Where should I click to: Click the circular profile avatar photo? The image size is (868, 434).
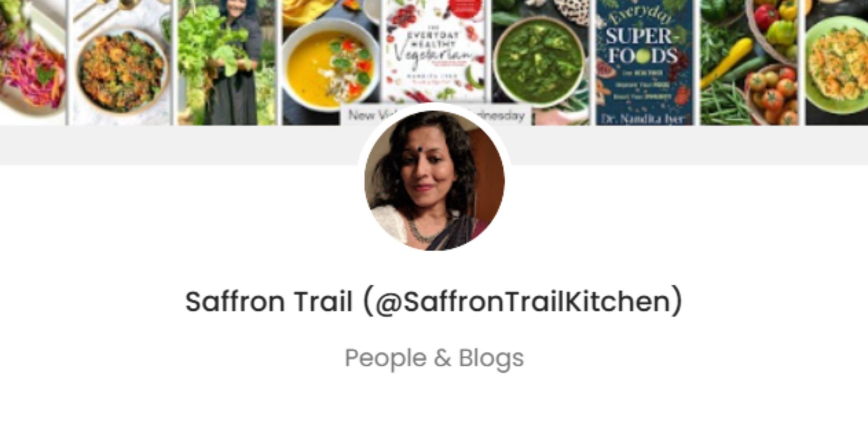click(435, 180)
